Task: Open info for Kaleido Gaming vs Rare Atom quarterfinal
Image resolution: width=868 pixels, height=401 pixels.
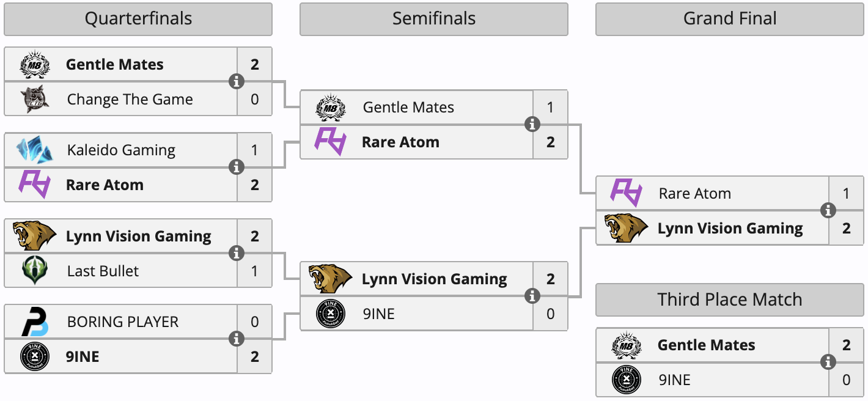Action: pos(237,167)
